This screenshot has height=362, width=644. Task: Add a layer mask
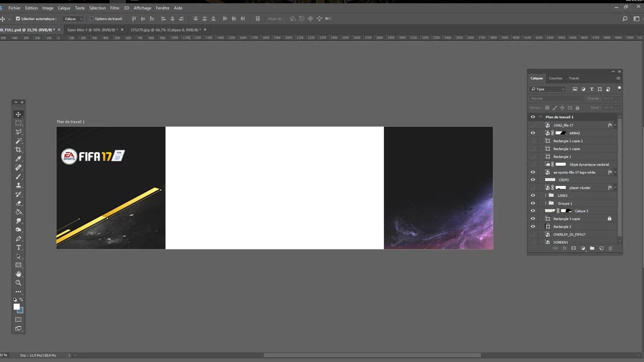click(573, 248)
